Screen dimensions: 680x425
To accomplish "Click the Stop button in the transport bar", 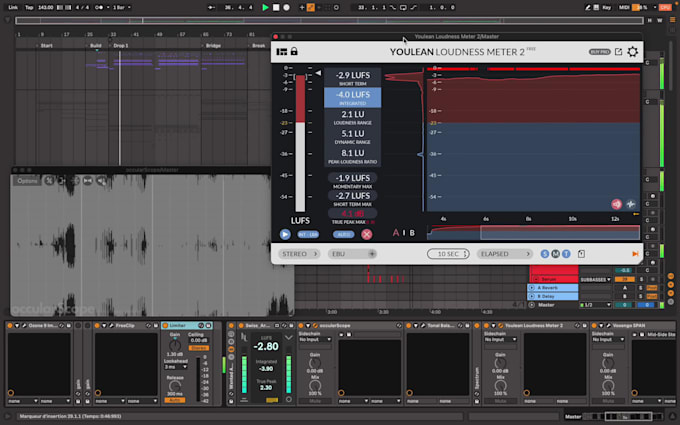I will tap(276, 7).
